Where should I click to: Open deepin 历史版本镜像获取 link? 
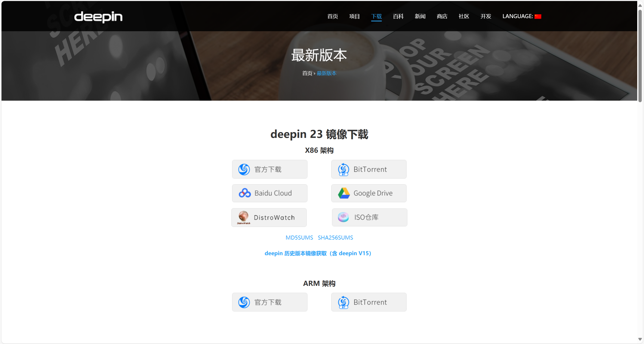(318, 253)
